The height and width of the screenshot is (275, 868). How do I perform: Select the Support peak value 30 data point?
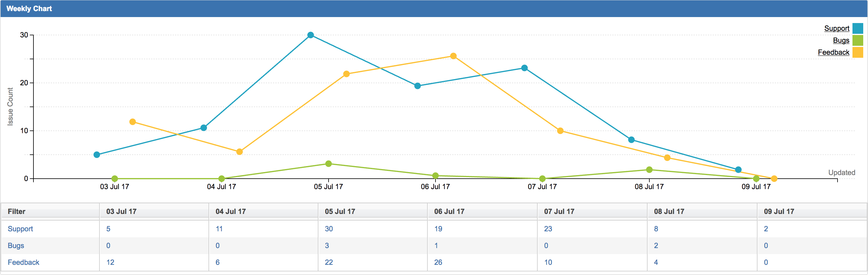(x=311, y=35)
